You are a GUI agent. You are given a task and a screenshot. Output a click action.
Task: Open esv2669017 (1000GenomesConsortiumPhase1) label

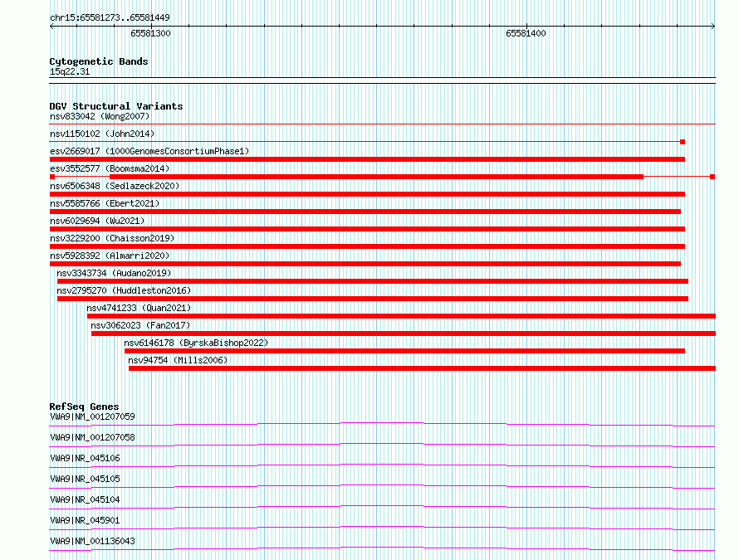149,151
